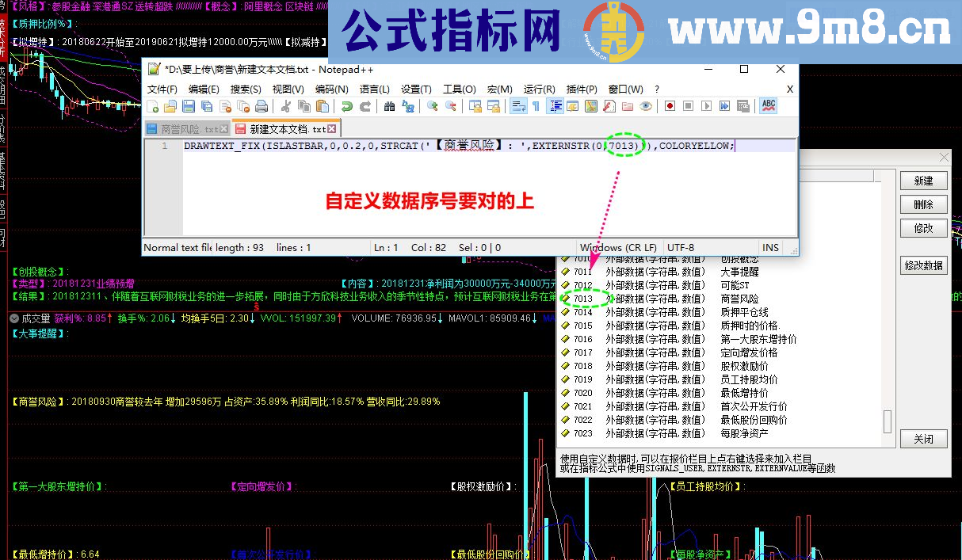This screenshot has width=962, height=560.
Task: Undo last edit with the Undo arrow icon
Action: pos(347,106)
